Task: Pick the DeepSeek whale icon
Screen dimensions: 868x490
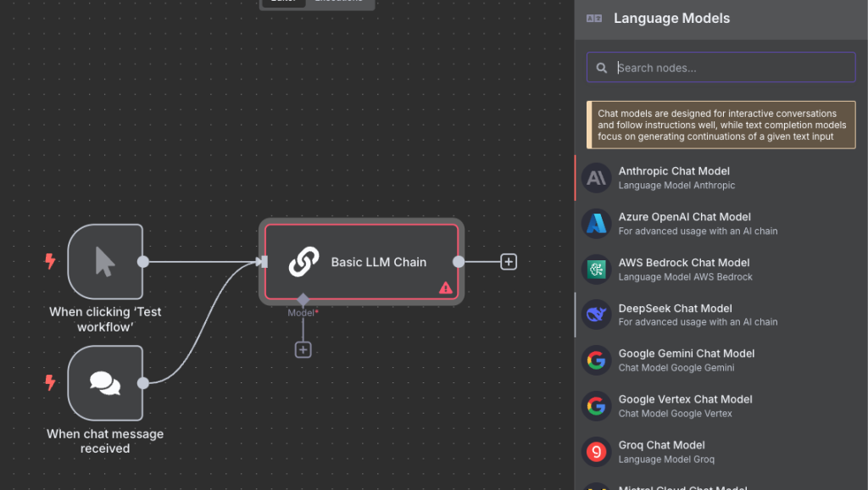Action: [597, 315]
